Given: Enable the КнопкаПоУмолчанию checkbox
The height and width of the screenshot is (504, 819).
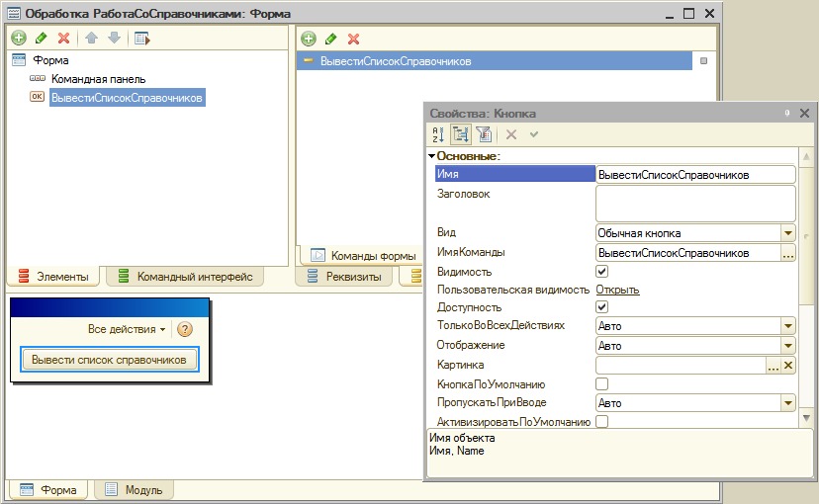Looking at the screenshot, I should [601, 384].
